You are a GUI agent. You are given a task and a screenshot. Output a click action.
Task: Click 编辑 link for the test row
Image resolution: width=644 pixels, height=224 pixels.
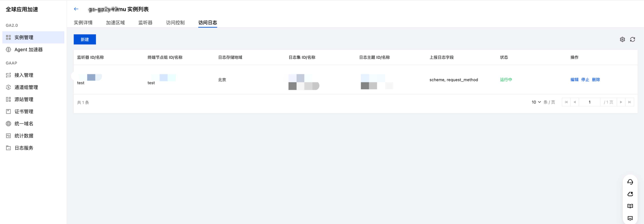coord(574,80)
